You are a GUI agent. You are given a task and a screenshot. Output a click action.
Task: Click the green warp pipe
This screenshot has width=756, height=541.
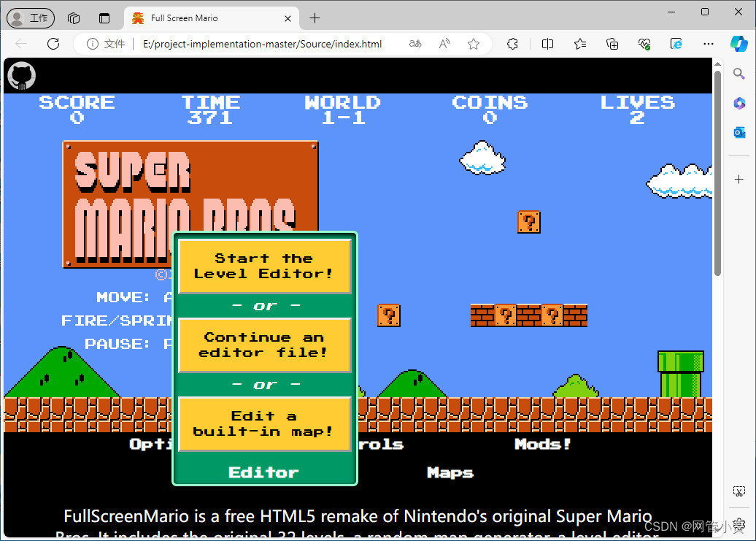pyautogui.click(x=681, y=374)
